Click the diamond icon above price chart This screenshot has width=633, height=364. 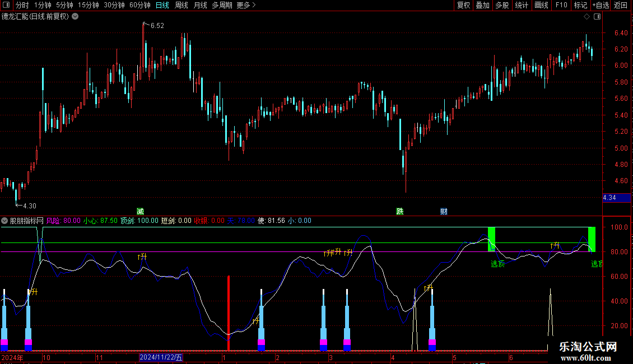[x=587, y=17]
